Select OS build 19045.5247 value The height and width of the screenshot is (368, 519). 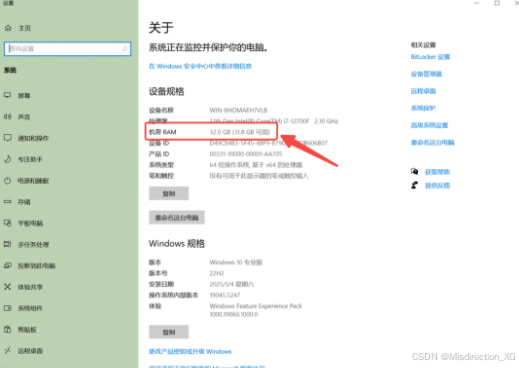pyautogui.click(x=225, y=295)
